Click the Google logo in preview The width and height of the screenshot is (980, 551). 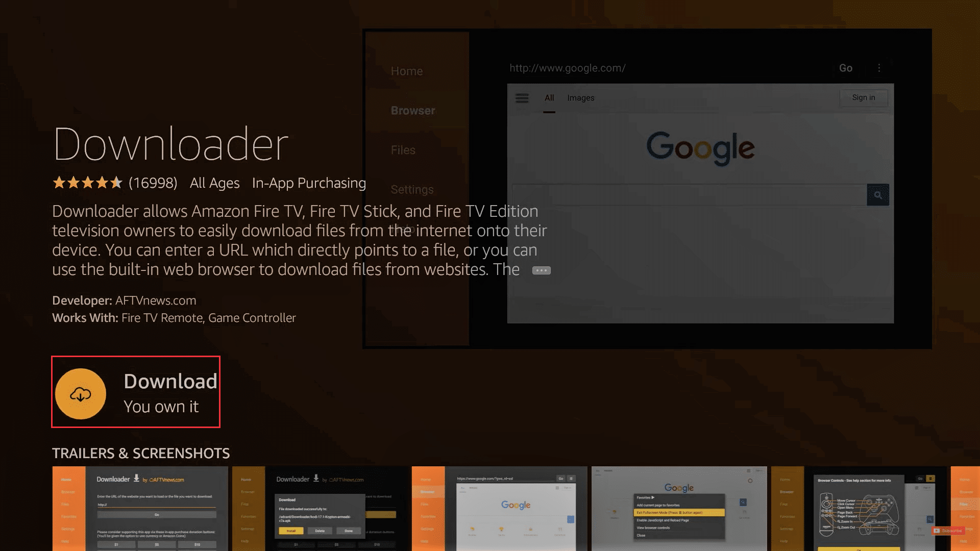click(x=700, y=148)
